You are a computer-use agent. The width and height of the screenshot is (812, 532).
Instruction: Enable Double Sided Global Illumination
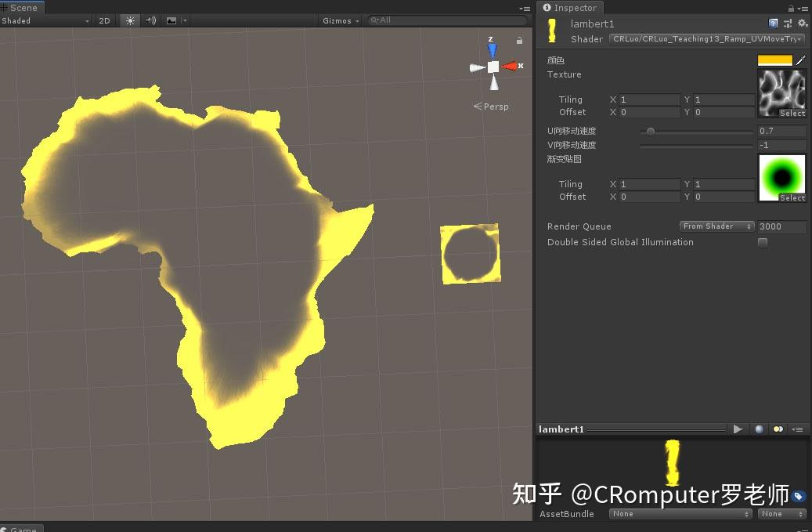762,243
